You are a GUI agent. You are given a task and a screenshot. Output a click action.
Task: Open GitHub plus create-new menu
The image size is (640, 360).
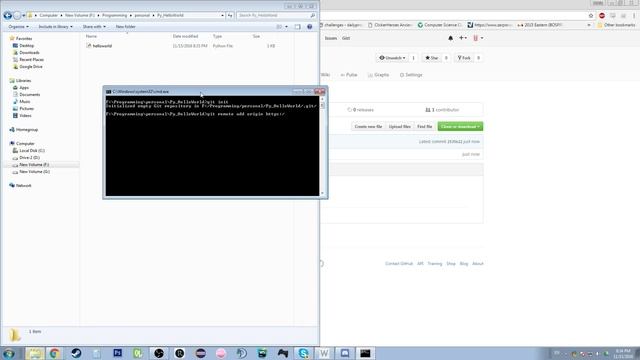click(462, 38)
